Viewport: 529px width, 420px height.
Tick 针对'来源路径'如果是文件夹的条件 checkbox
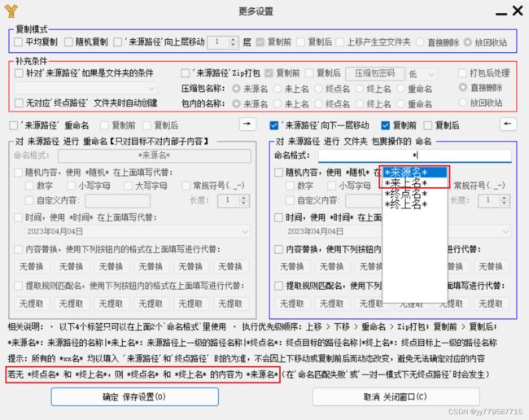tap(19, 73)
